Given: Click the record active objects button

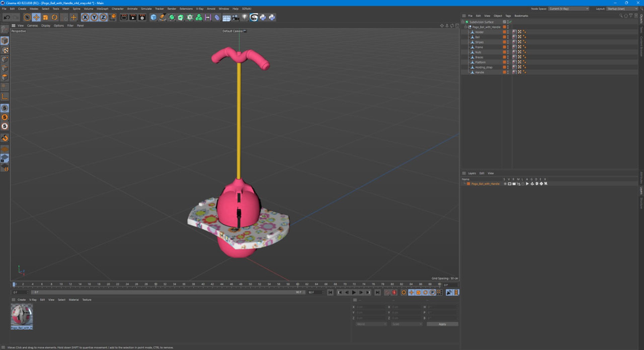Looking at the screenshot, I should coord(387,293).
